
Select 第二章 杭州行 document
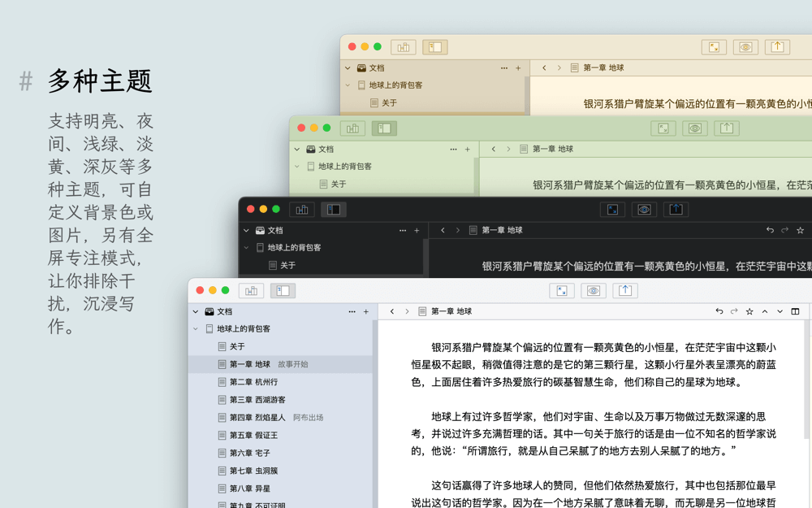point(280,382)
